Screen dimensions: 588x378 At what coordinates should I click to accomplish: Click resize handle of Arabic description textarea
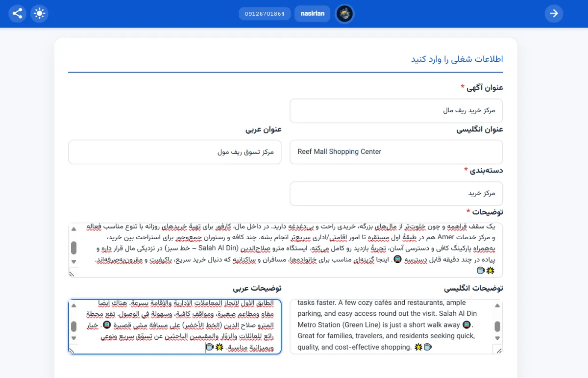tap(73, 350)
